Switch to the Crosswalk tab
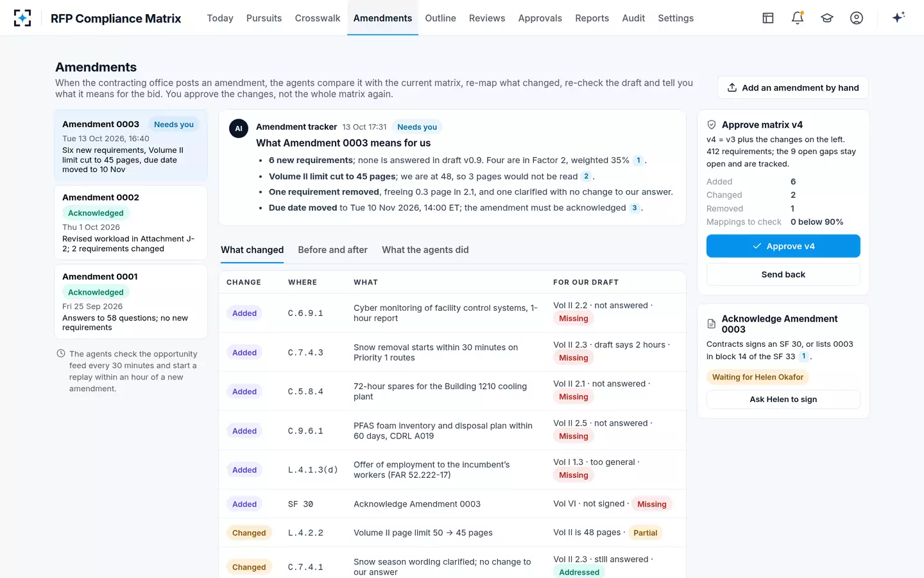 318,18
